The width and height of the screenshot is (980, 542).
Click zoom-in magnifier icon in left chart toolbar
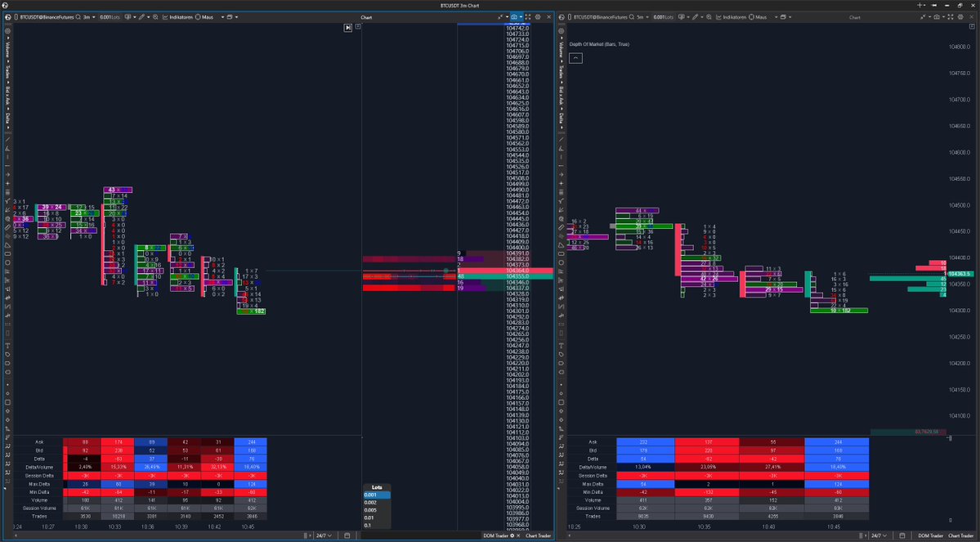[x=155, y=17]
